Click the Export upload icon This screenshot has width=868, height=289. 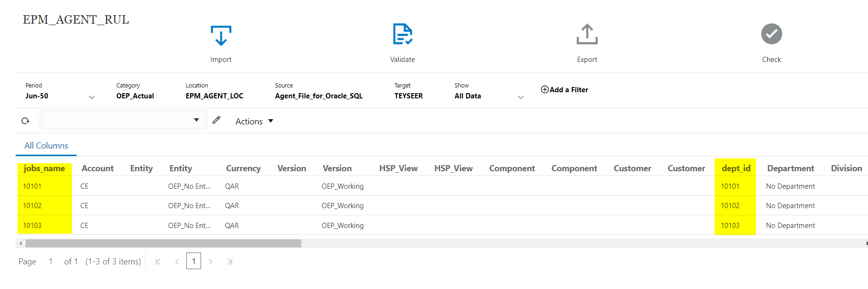click(x=587, y=34)
